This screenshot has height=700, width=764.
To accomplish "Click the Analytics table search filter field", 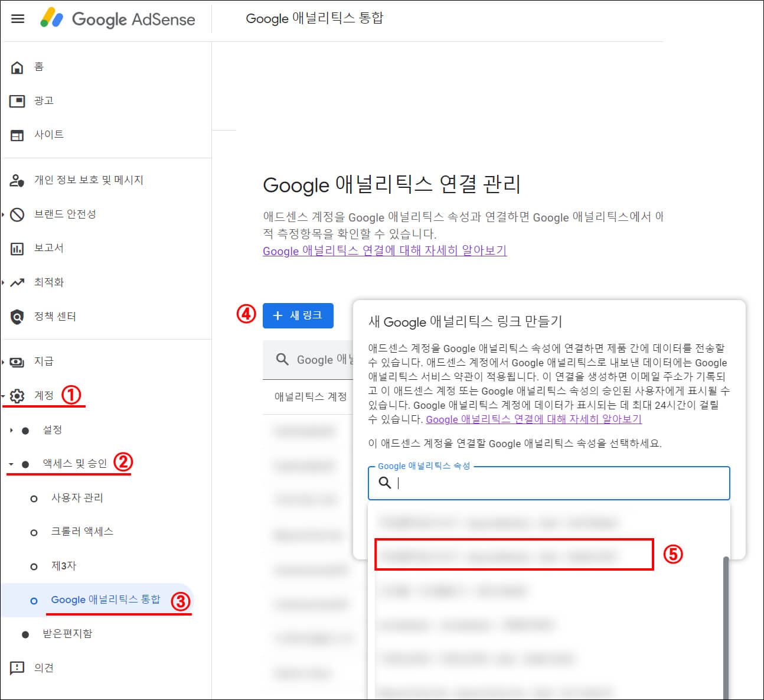I will (308, 360).
